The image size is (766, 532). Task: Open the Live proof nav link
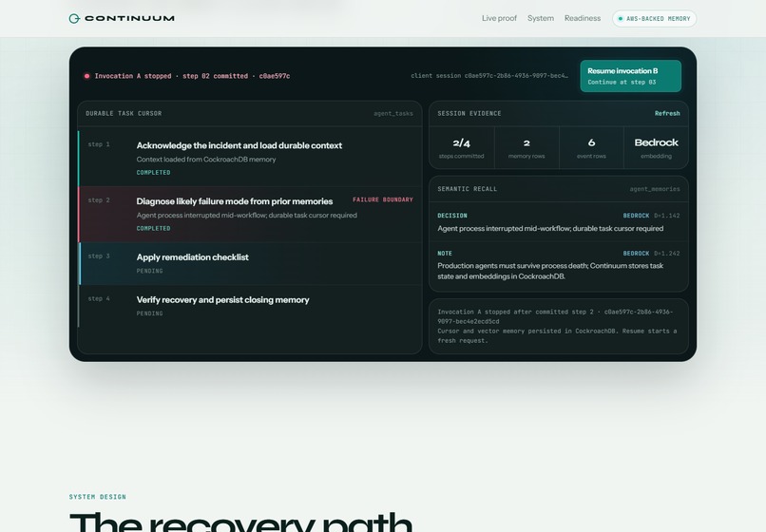coord(499,18)
